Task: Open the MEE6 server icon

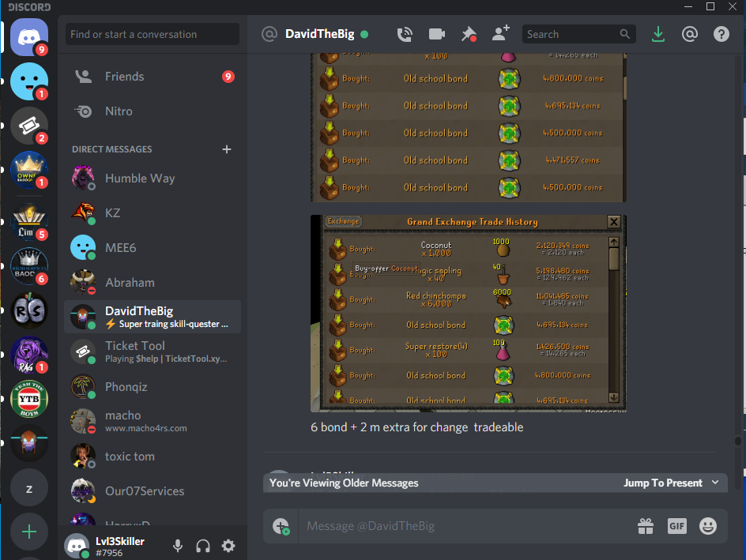Action: tap(29, 81)
